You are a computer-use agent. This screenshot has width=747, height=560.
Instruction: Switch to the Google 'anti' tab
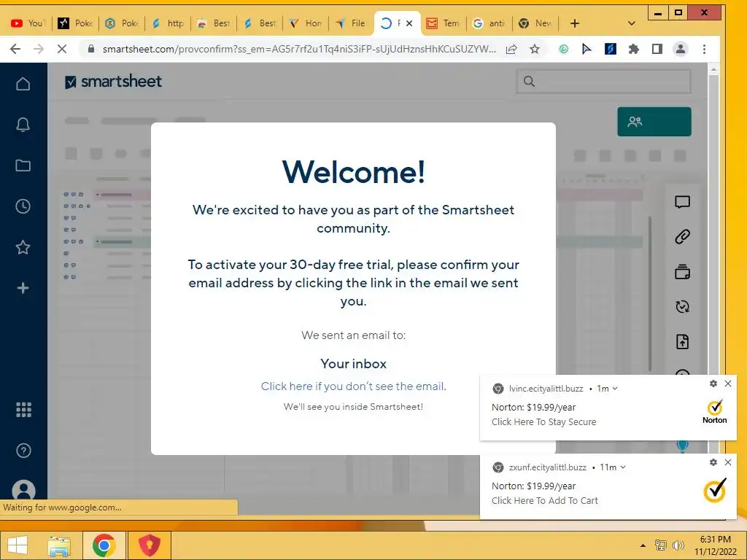pyautogui.click(x=489, y=23)
